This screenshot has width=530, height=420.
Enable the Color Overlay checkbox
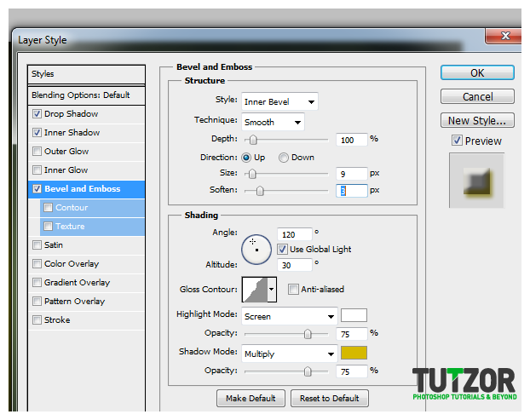[37, 263]
